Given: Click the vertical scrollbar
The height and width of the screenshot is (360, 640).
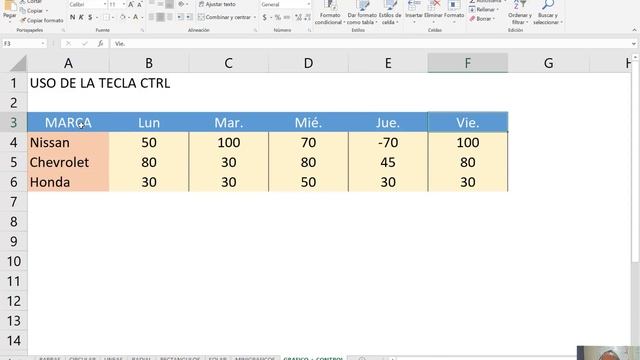Looking at the screenshot, I should pyautogui.click(x=635, y=161).
